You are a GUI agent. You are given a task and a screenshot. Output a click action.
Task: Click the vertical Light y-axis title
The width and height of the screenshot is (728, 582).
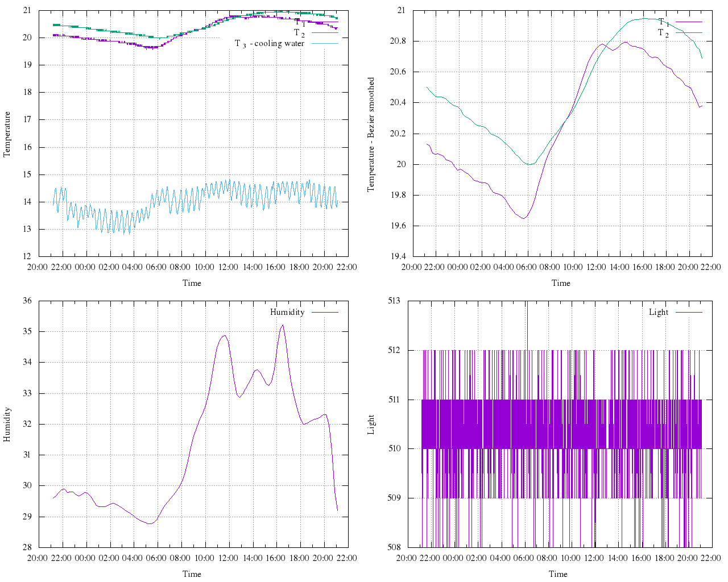point(371,424)
